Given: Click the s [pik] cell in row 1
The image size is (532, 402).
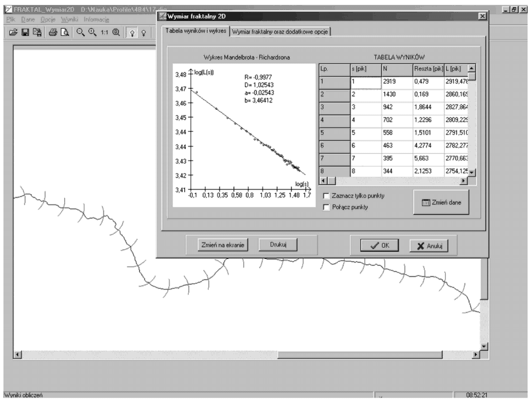Looking at the screenshot, I should (366, 82).
